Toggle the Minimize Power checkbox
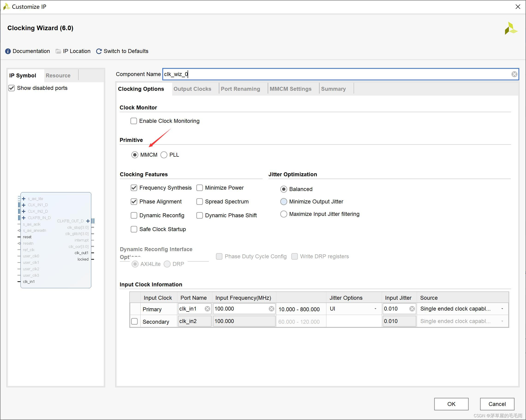The height and width of the screenshot is (420, 526). click(x=200, y=188)
